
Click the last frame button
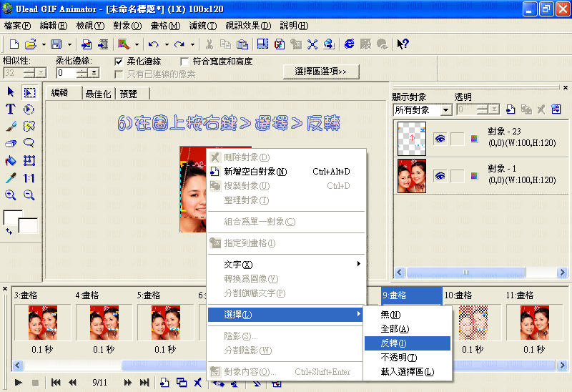[x=144, y=382]
